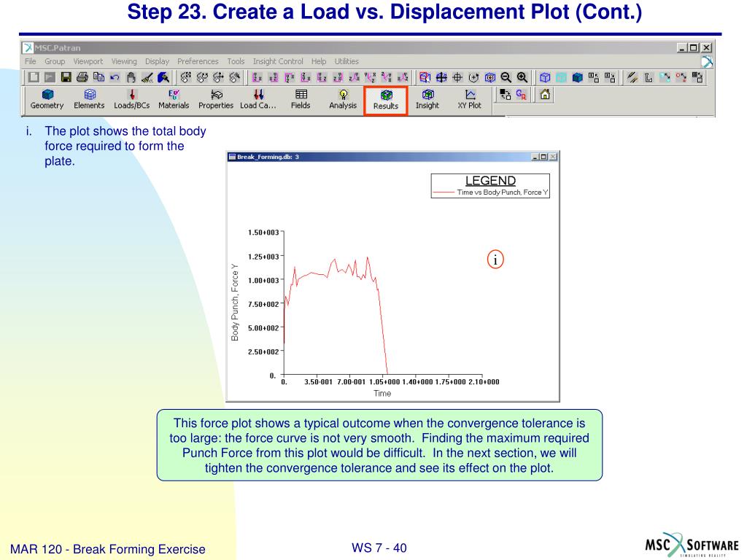Click the View Corners zoom box icon
This screenshot has height=560, width=747.
click(425, 77)
